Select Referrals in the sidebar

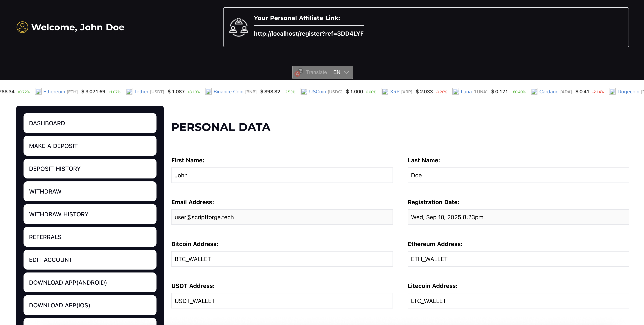[90, 237]
